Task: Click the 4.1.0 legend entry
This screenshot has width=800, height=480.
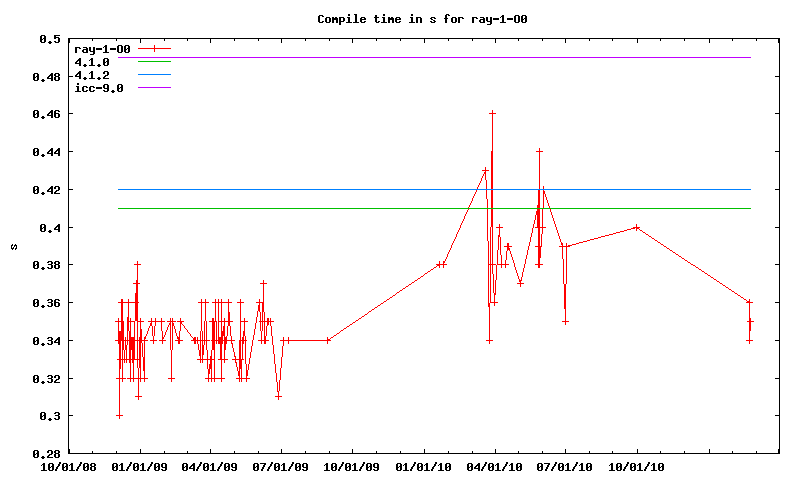Action: click(x=92, y=62)
